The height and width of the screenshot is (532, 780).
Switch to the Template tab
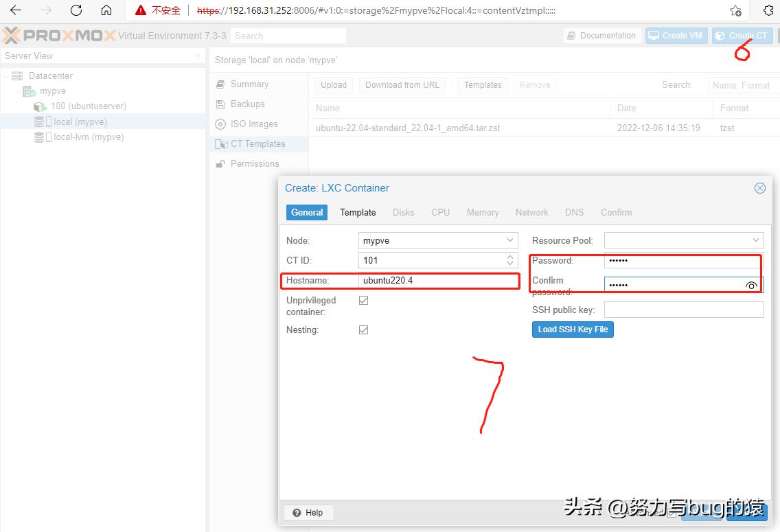[x=357, y=212]
